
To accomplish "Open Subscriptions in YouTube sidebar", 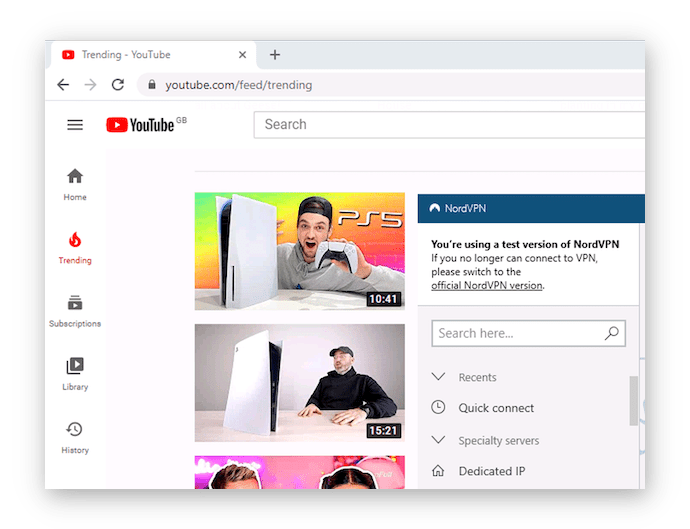I will pos(75,311).
